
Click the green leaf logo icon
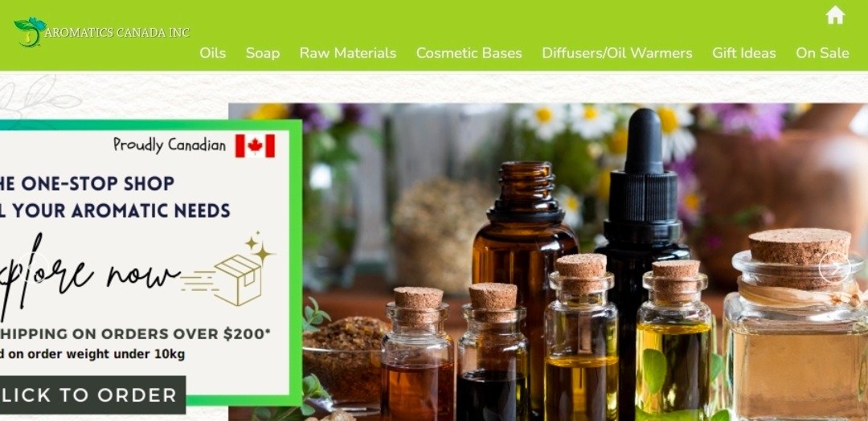tap(30, 31)
